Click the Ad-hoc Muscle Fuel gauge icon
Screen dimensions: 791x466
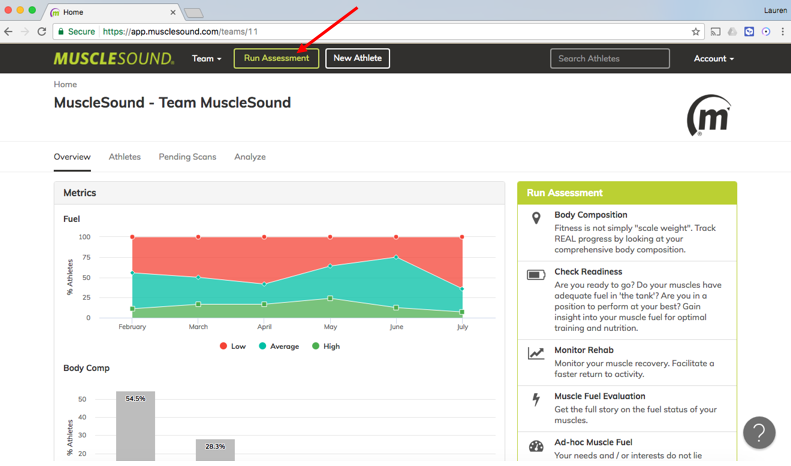click(536, 446)
